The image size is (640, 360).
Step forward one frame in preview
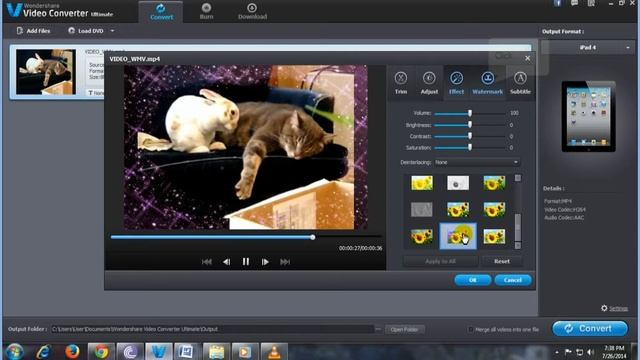click(265, 262)
